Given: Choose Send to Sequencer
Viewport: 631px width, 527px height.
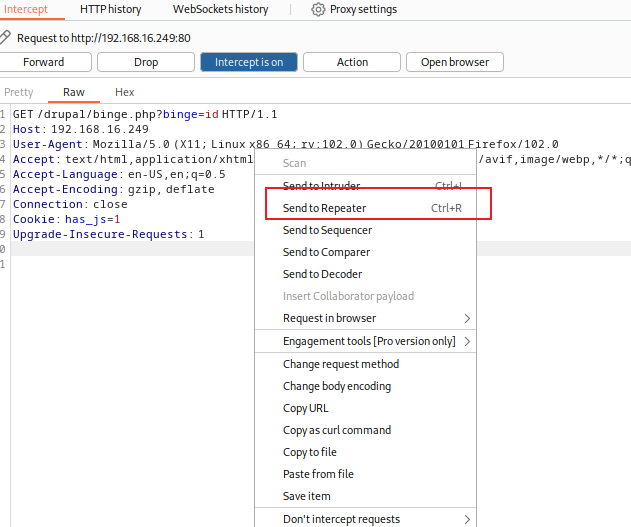Looking at the screenshot, I should point(365,230).
